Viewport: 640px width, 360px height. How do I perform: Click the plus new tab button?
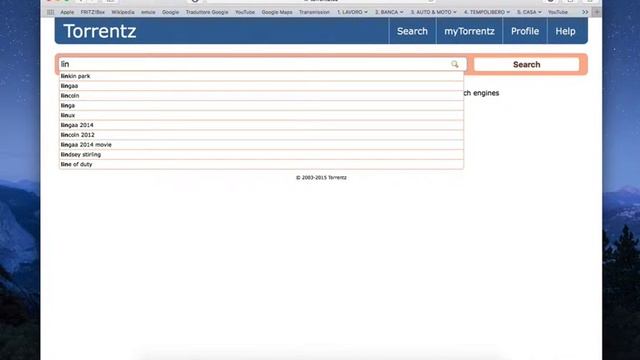[597, 12]
